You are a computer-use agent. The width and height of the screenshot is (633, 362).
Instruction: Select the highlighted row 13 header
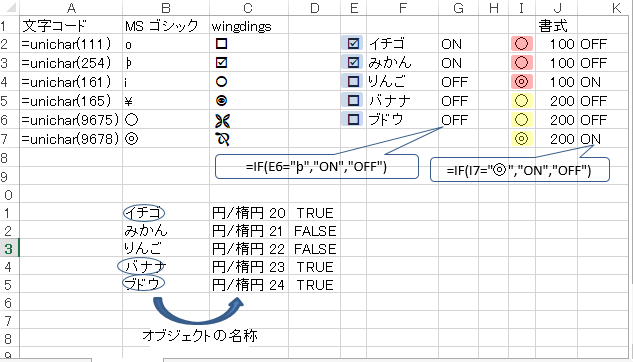tap(9, 249)
